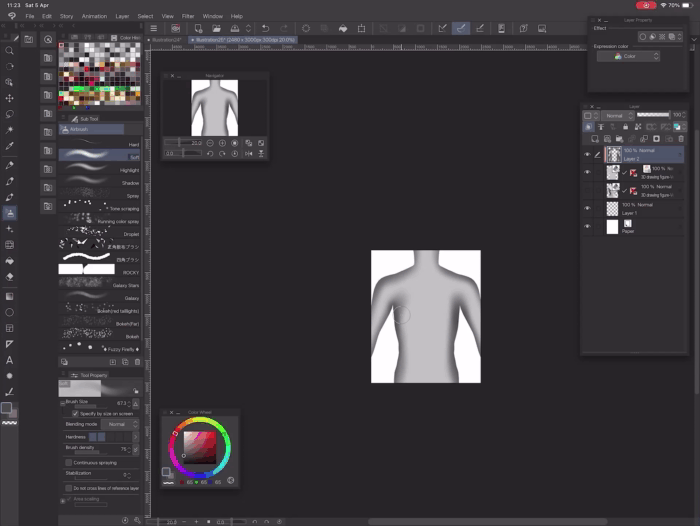This screenshot has height=526, width=700.
Task: Select the Magnifier zoom tool
Action: (10, 50)
